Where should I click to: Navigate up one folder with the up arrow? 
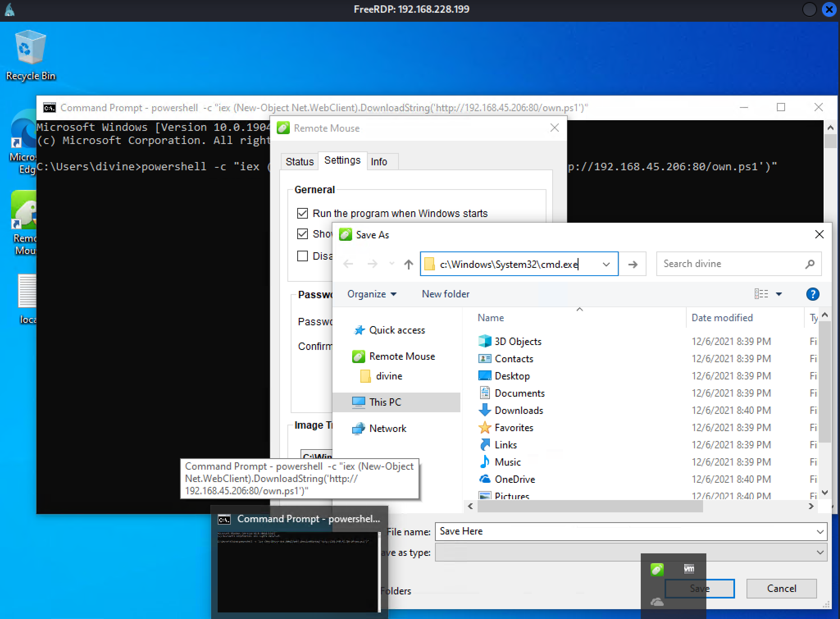click(x=408, y=264)
